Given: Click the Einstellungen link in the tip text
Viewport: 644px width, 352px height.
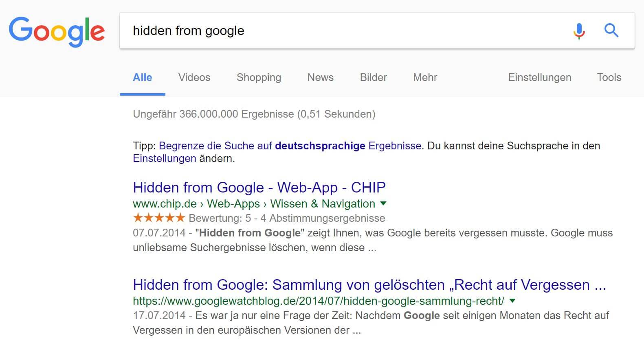Looking at the screenshot, I should coord(164,158).
